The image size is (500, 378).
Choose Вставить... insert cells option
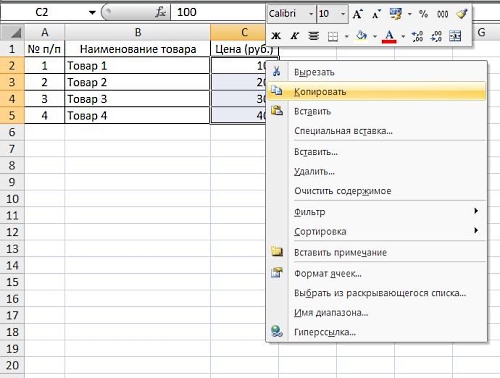tap(377, 152)
